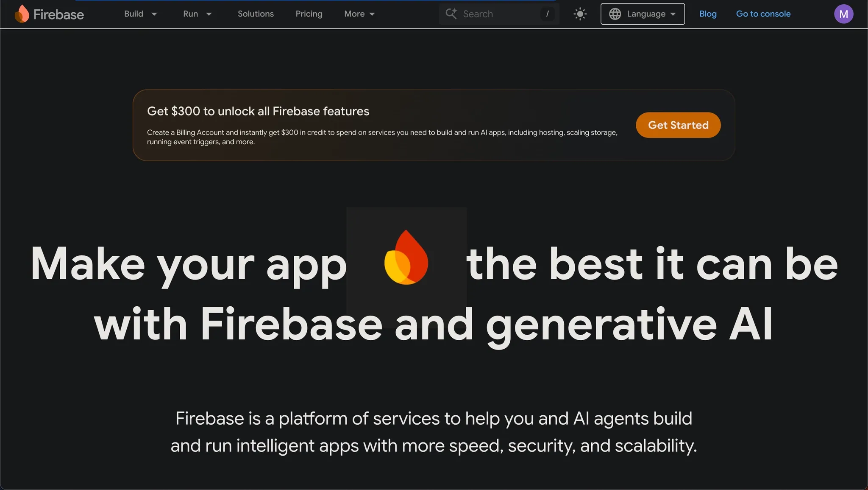Image resolution: width=868 pixels, height=490 pixels.
Task: Go to the Solutions page
Action: [x=256, y=14]
